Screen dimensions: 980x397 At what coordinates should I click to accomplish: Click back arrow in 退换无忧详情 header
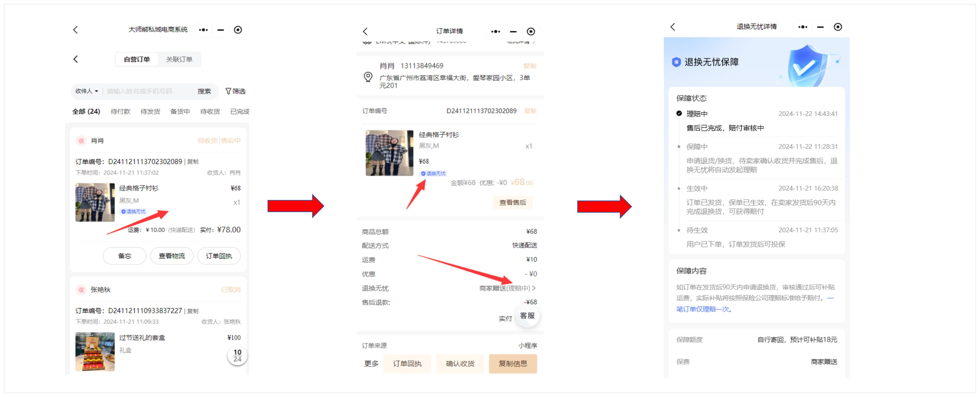tap(673, 27)
